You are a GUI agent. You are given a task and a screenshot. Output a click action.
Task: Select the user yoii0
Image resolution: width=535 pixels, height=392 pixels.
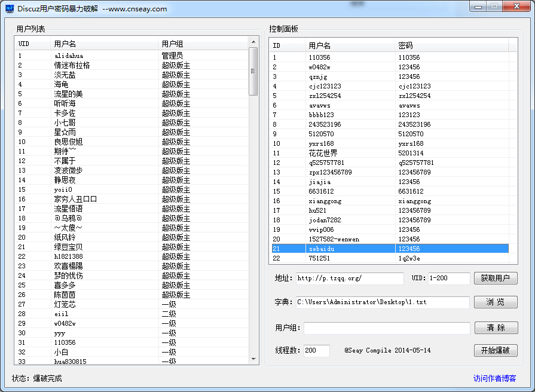(x=132, y=189)
